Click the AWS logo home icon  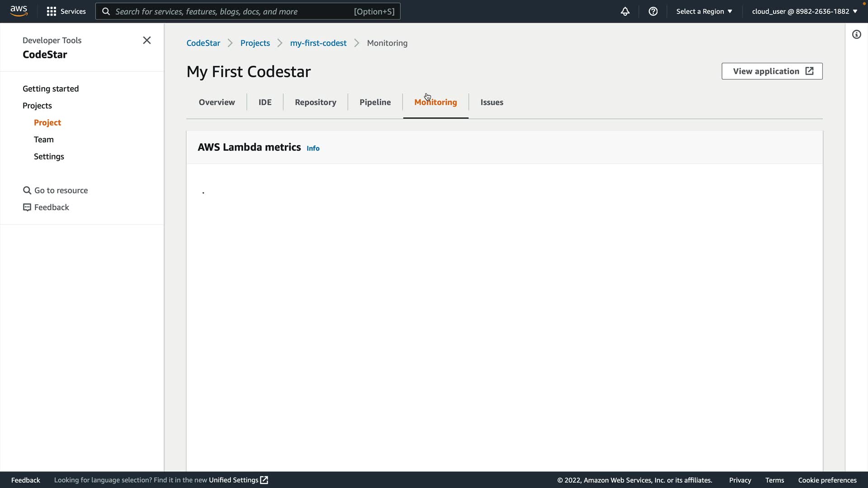(x=19, y=11)
